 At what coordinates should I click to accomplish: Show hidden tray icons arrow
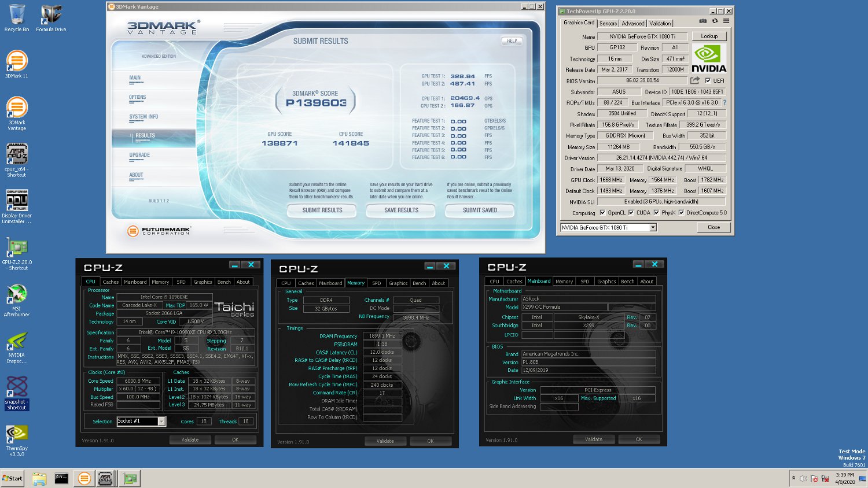pos(793,478)
